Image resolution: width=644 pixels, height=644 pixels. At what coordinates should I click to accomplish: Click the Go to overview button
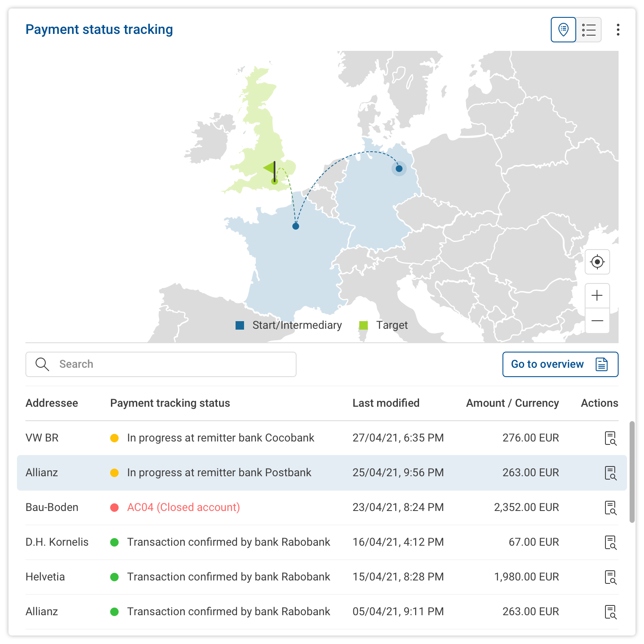coord(560,364)
